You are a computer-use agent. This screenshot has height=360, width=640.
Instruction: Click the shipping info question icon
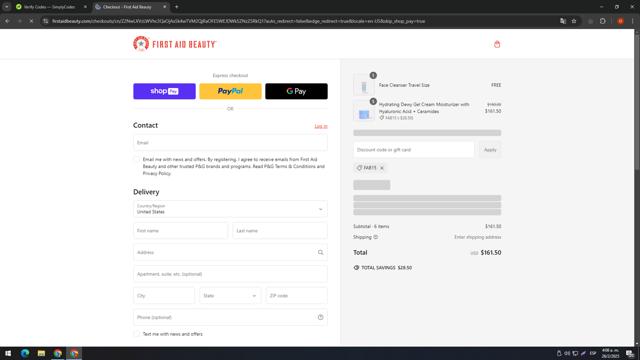click(x=376, y=237)
